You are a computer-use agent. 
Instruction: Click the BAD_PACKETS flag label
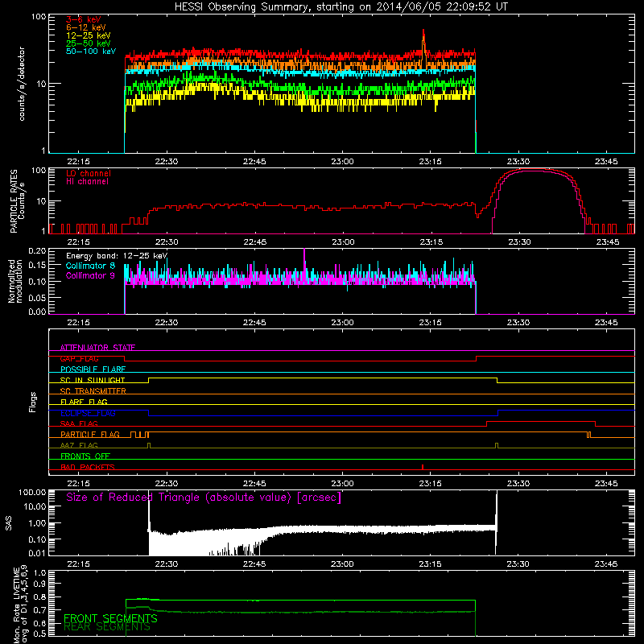[88, 467]
